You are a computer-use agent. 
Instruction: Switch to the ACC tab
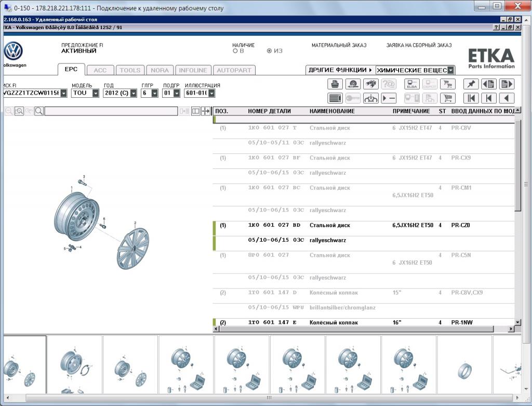[100, 70]
